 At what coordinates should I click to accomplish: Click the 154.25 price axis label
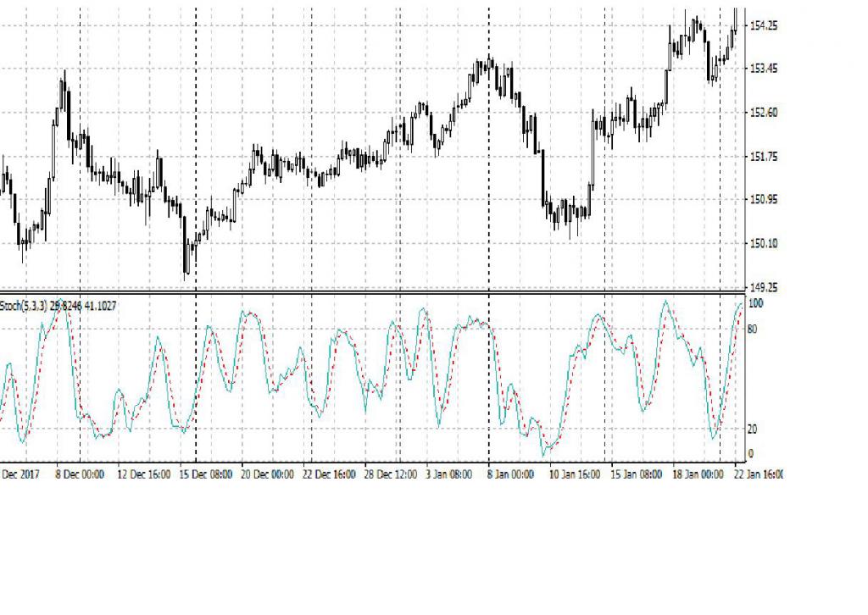click(x=765, y=26)
